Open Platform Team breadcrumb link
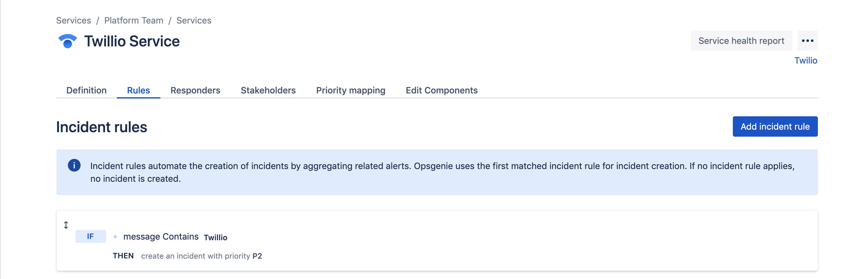 tap(134, 21)
